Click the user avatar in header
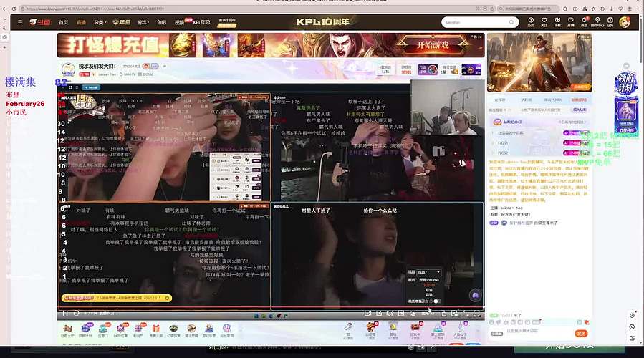 [625, 22]
